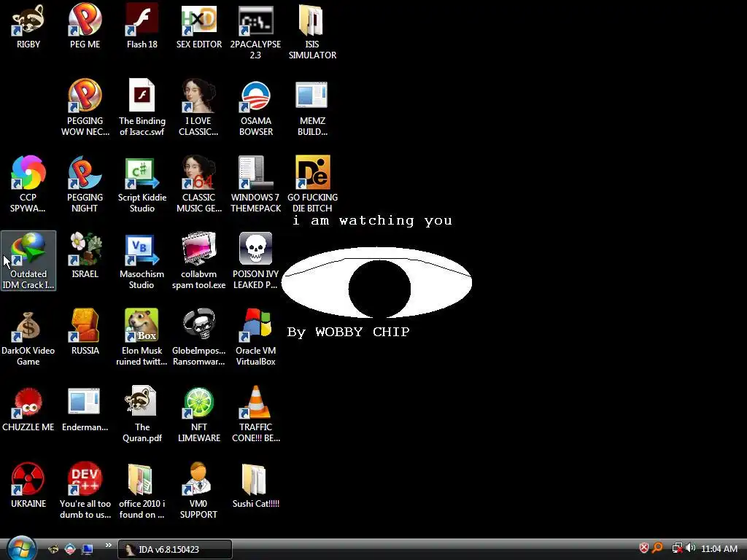Image resolution: width=747 pixels, height=560 pixels.
Task: Expand Quick Launch overflow chevron
Action: coord(108,545)
